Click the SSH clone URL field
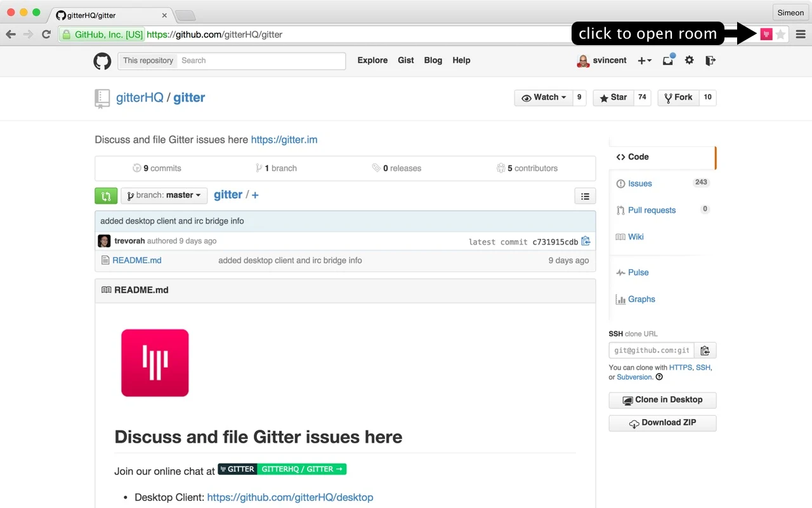 [x=652, y=351]
